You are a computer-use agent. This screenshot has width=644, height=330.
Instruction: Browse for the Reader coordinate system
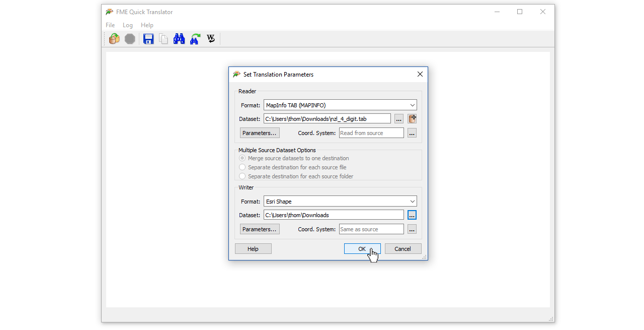(x=412, y=133)
